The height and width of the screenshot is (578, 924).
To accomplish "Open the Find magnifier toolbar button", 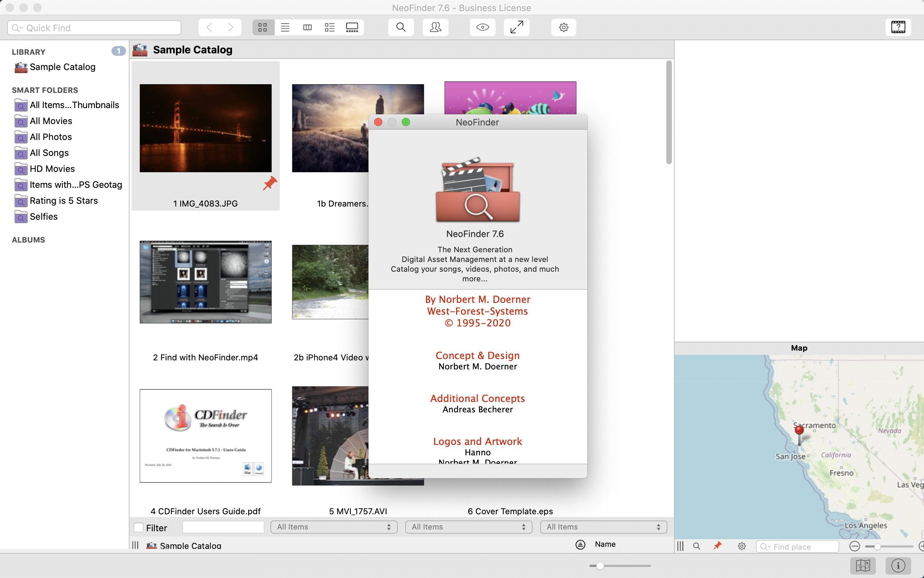I will [401, 27].
